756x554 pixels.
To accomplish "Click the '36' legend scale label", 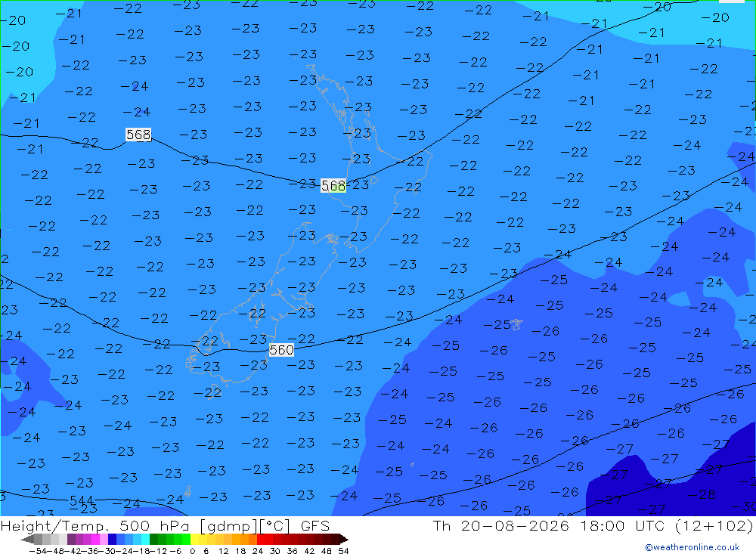I will tap(292, 551).
